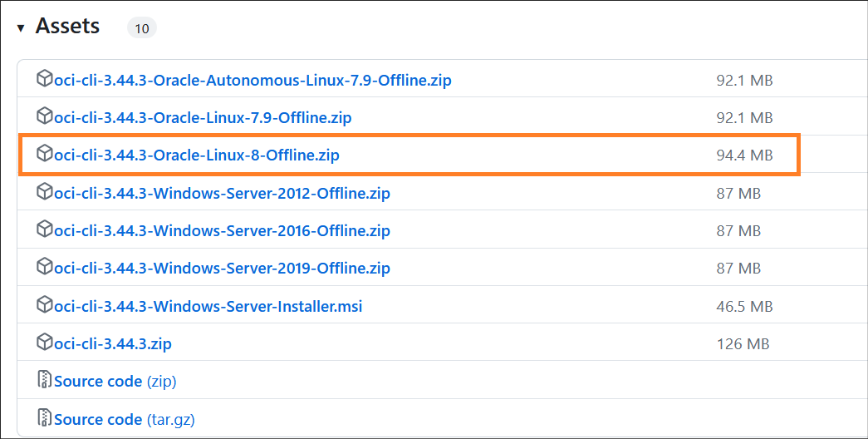Click the 126 MB size for oci-cli-3.44.3.zip
The width and height of the screenshot is (868, 439).
tap(743, 344)
